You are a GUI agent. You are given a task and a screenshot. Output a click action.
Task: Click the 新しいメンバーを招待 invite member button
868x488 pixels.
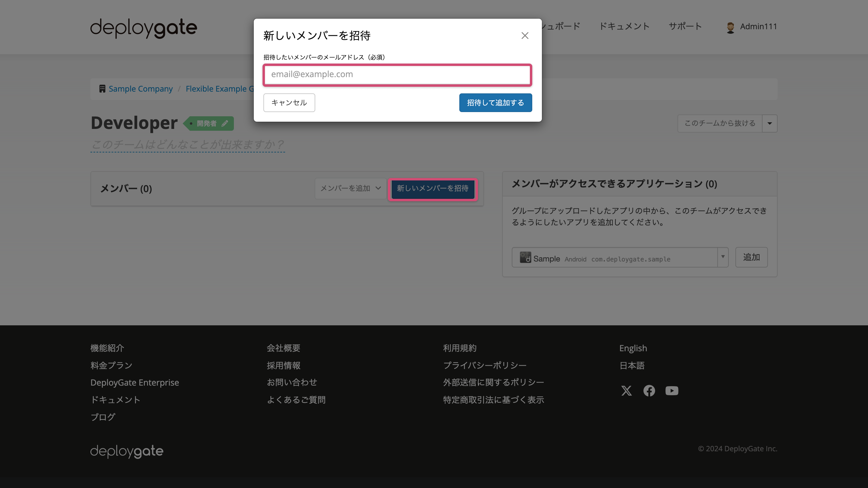point(433,188)
